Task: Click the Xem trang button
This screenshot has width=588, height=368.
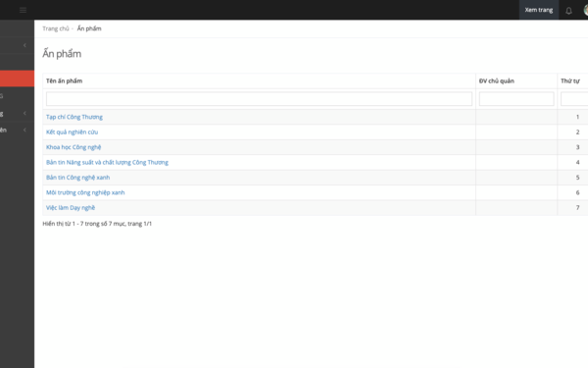Action: 538,10
